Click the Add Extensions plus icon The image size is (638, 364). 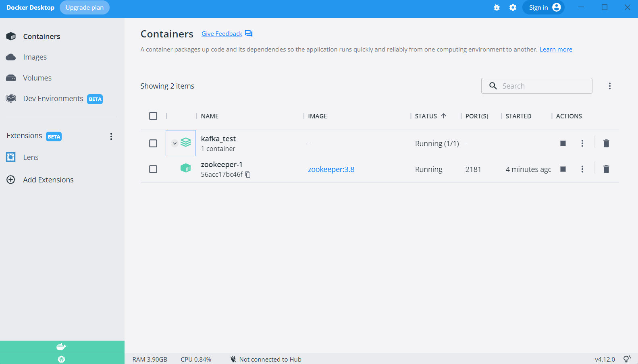click(x=11, y=180)
